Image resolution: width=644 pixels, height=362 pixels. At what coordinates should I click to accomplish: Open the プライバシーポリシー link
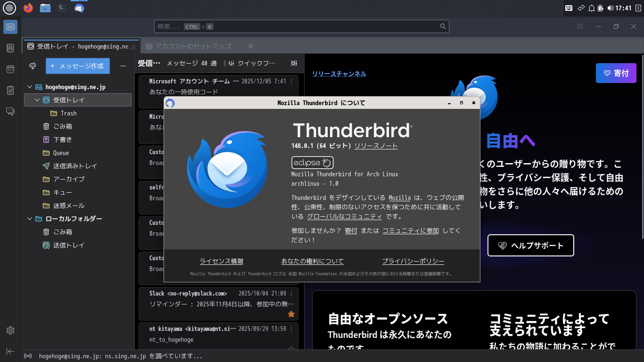coord(413,261)
